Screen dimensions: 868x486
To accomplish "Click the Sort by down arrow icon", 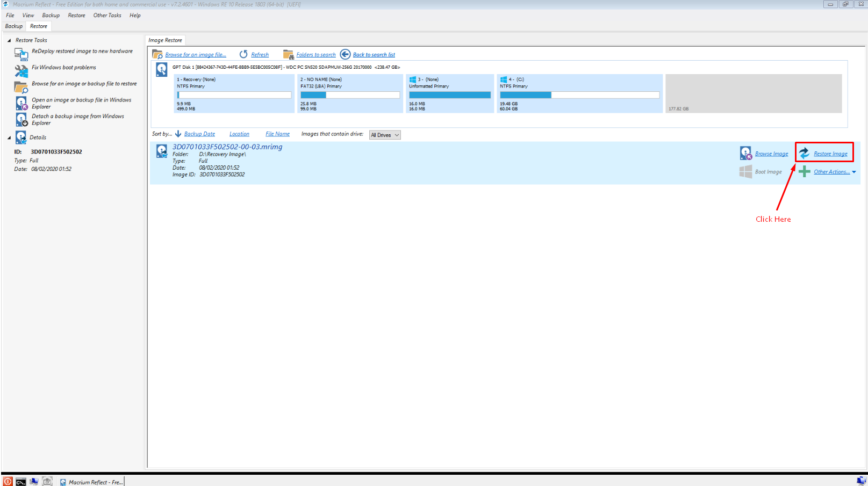I will pyautogui.click(x=178, y=134).
